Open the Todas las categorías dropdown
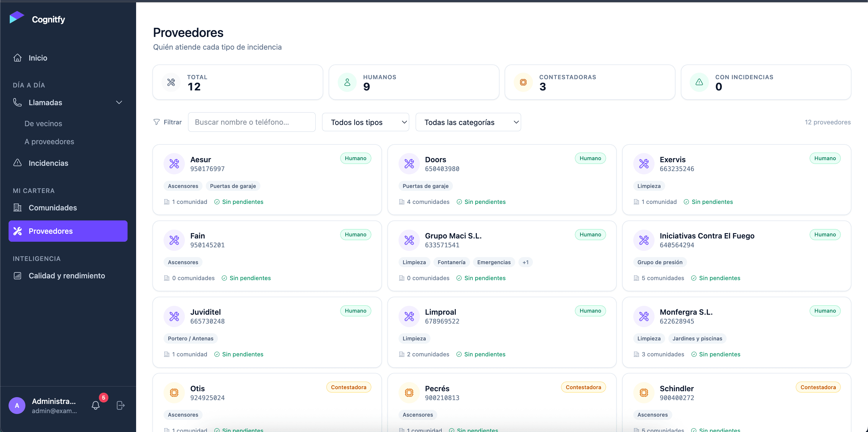Viewport: 868px width, 432px height. click(468, 122)
